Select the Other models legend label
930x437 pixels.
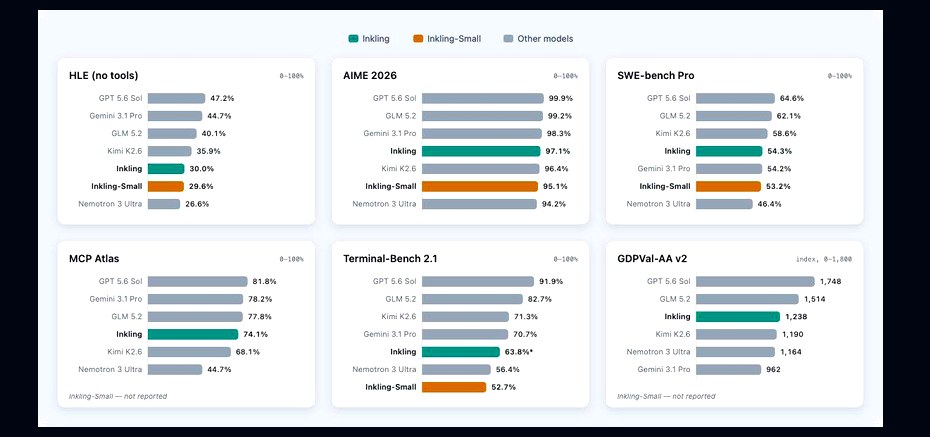545,39
